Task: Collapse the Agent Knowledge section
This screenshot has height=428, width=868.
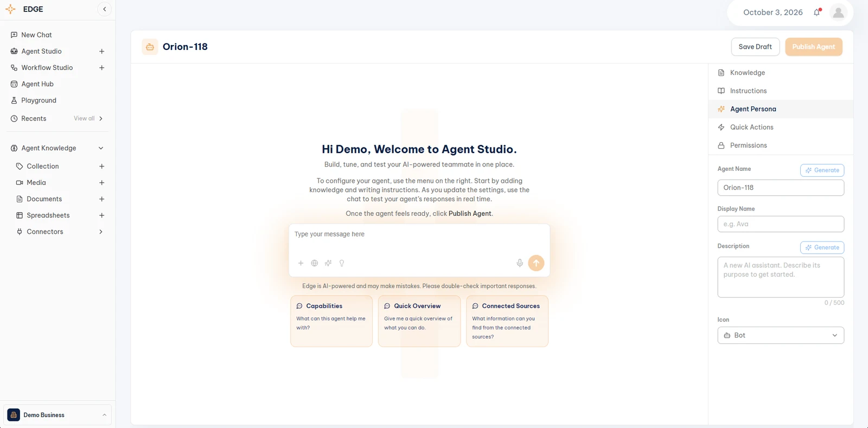Action: tap(101, 148)
